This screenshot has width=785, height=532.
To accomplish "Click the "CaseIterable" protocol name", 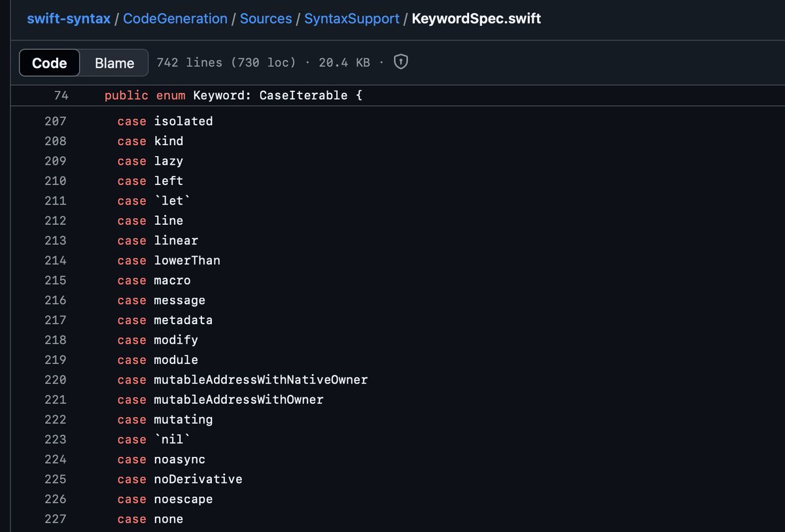I will tap(304, 95).
